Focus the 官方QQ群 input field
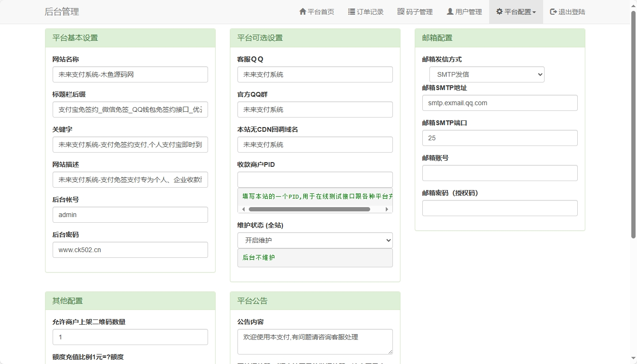This screenshot has height=364, width=637. (x=315, y=109)
